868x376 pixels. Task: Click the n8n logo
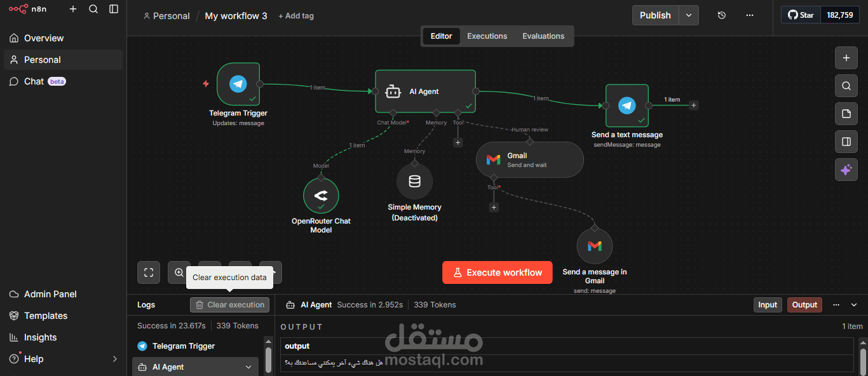[27, 9]
